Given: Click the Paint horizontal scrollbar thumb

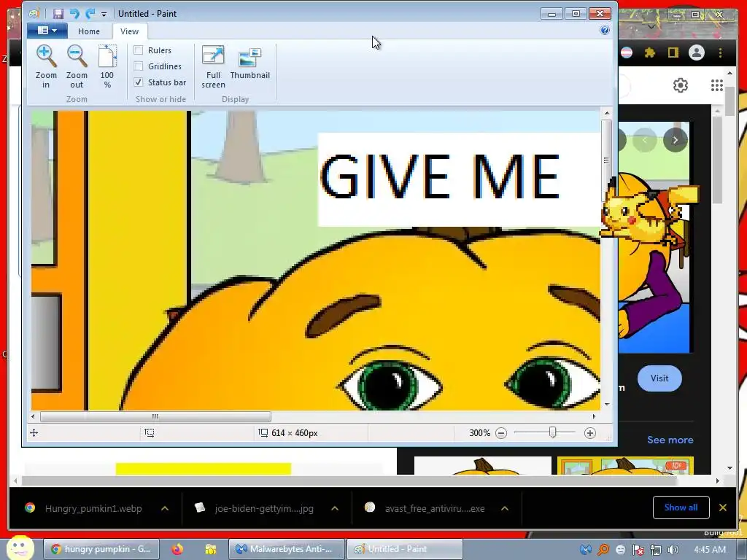Looking at the screenshot, I should pyautogui.click(x=156, y=416).
